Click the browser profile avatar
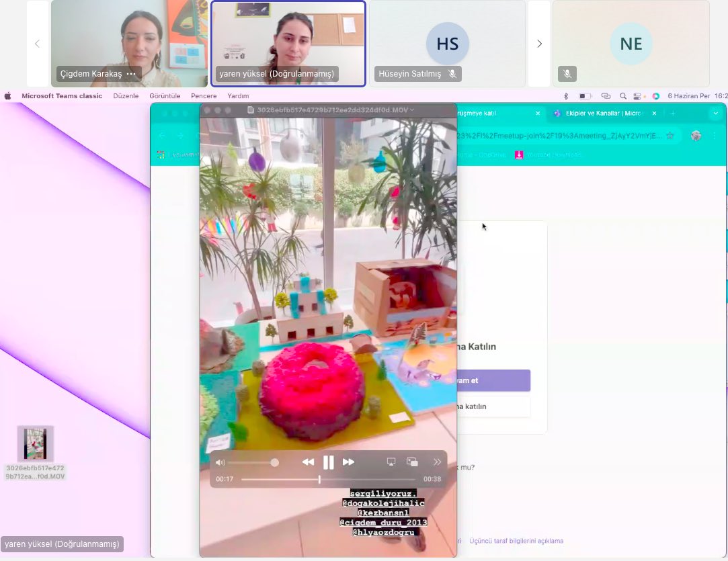Viewport: 728px width, 561px height. [696, 136]
